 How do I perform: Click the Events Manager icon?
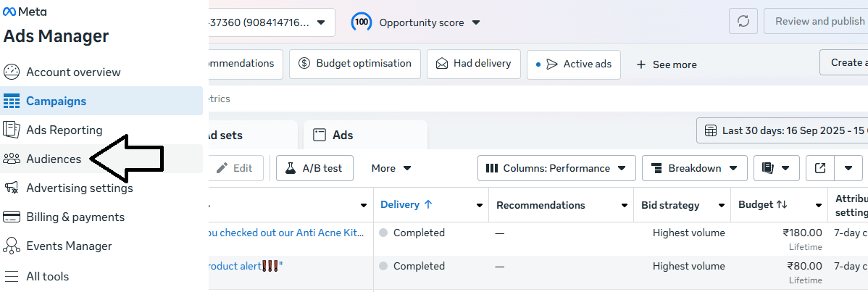coord(12,246)
